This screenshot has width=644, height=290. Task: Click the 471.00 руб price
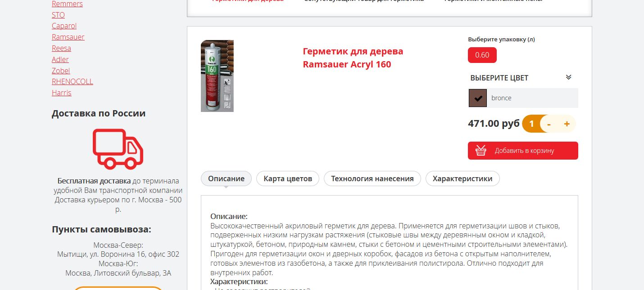(494, 124)
